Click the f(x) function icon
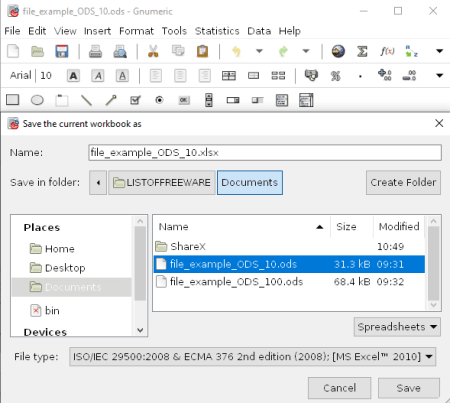Image resolution: width=450 pixels, height=403 pixels. [387, 51]
